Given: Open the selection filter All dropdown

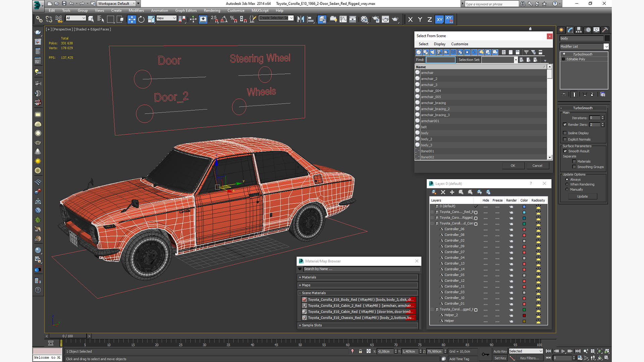Looking at the screenshot, I should (75, 18).
